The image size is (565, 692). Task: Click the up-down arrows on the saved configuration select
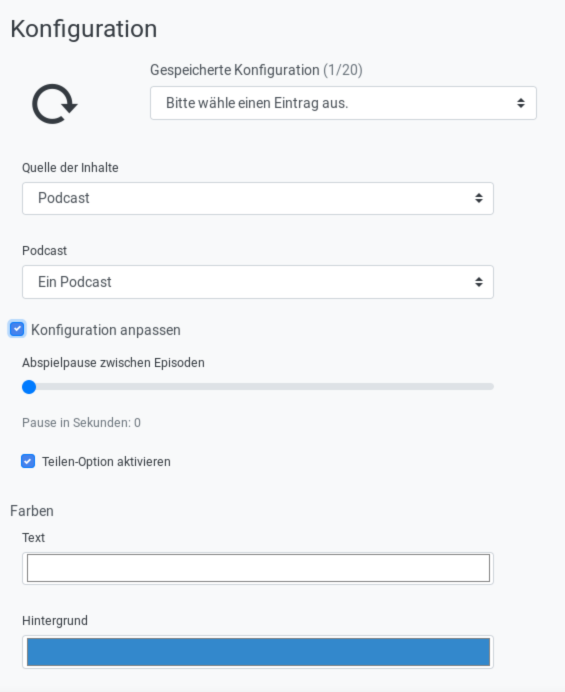[x=521, y=103]
